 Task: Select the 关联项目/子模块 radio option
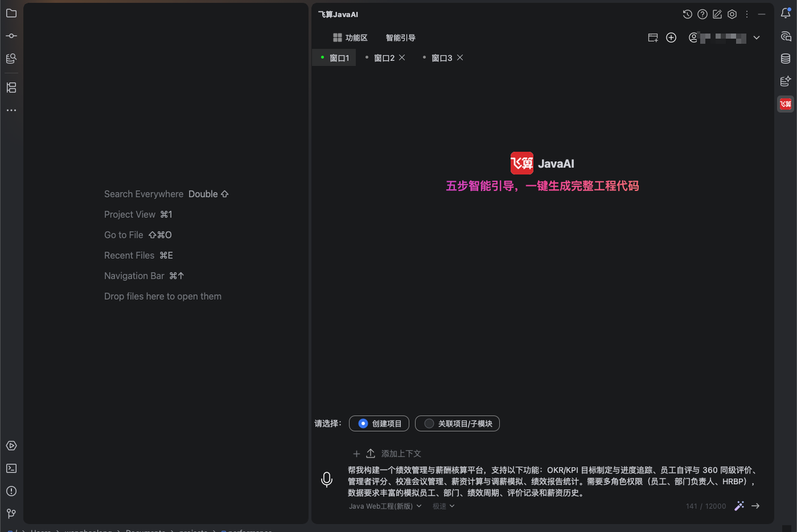(457, 424)
